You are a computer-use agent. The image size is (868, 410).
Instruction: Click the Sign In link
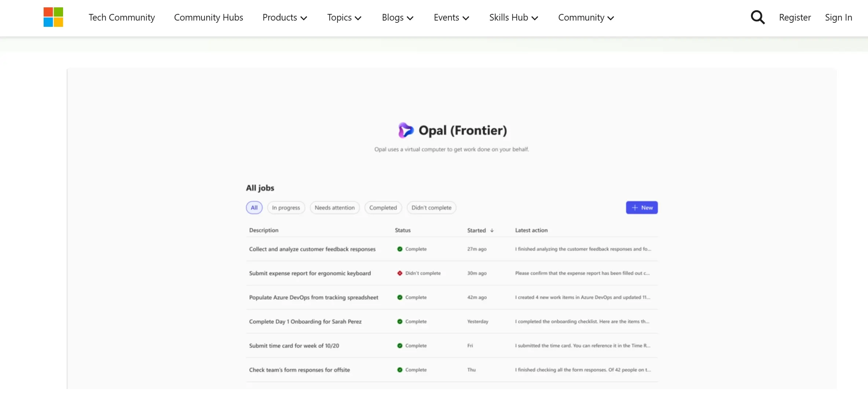point(838,18)
